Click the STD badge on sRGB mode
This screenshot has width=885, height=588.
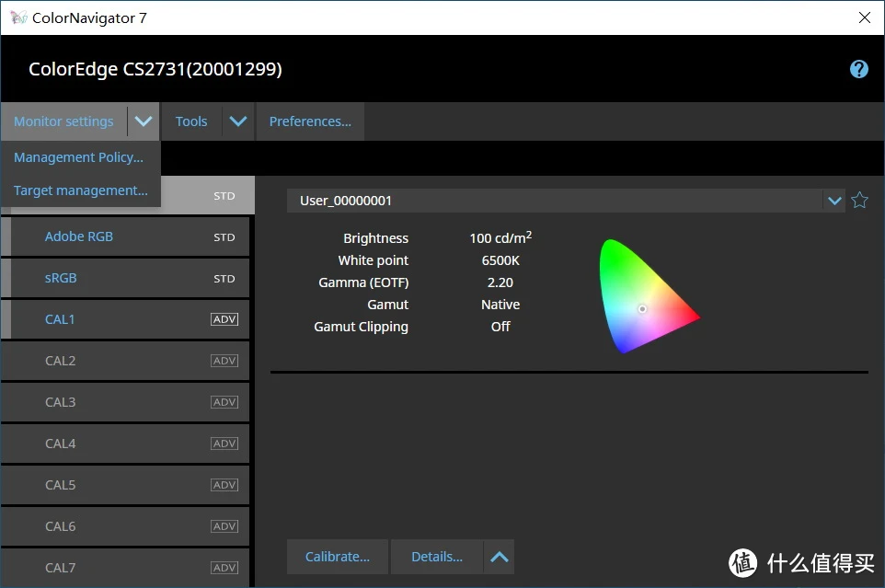[224, 278]
